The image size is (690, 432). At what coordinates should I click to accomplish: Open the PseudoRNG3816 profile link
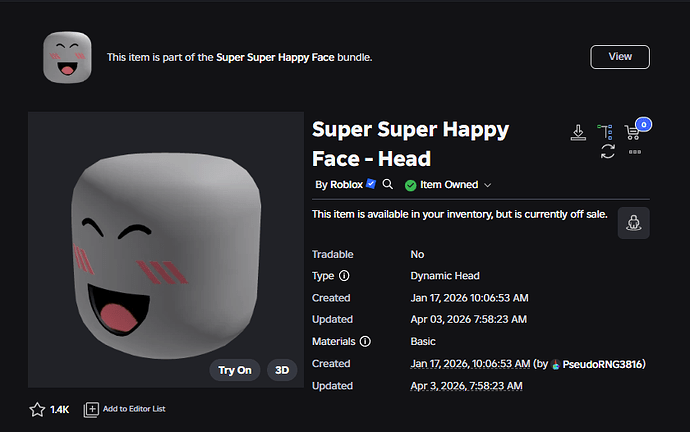603,364
